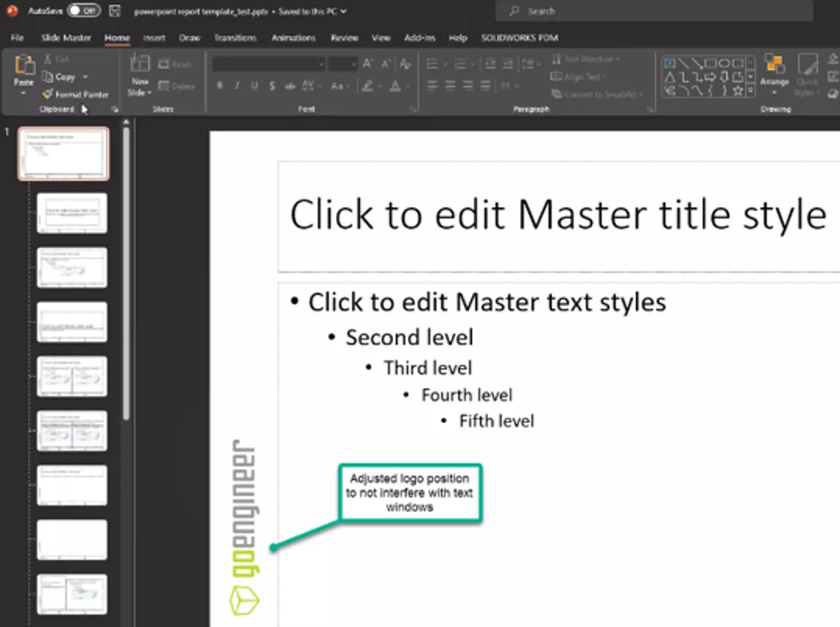Select the first master slide thumbnail
The image size is (840, 627).
(64, 153)
